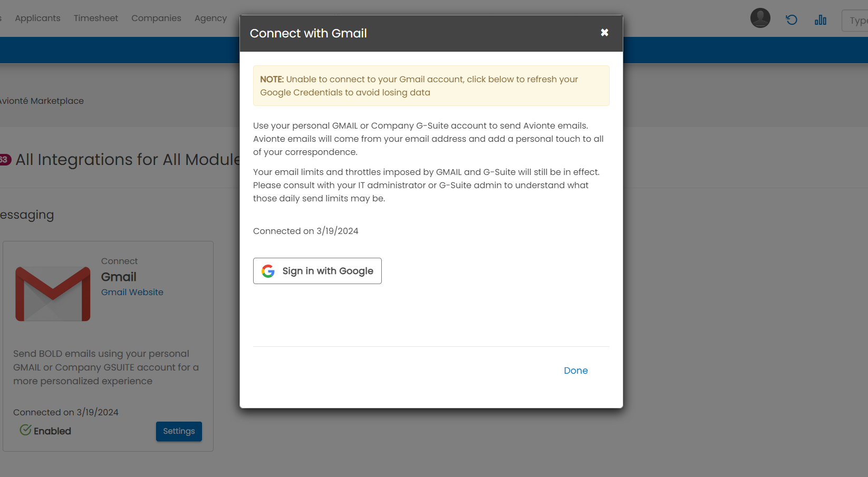Open the Companies menu
The image size is (868, 477).
pyautogui.click(x=156, y=18)
